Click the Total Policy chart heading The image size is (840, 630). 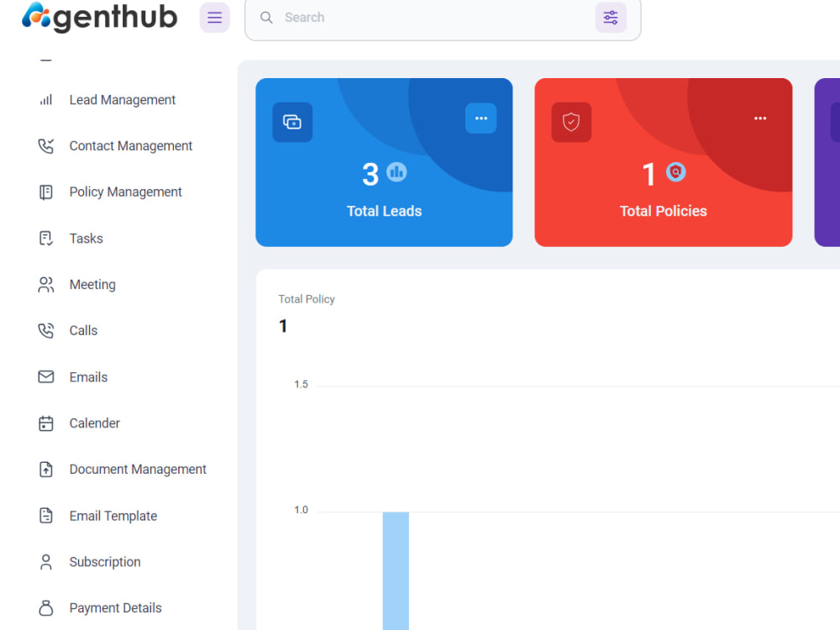click(x=307, y=299)
